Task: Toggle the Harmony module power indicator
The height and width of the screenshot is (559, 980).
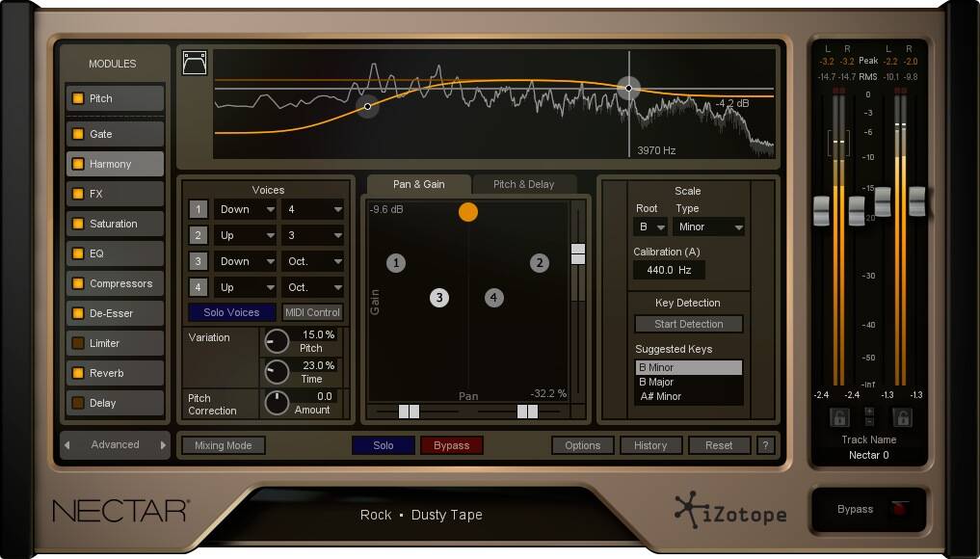Action: 78,164
